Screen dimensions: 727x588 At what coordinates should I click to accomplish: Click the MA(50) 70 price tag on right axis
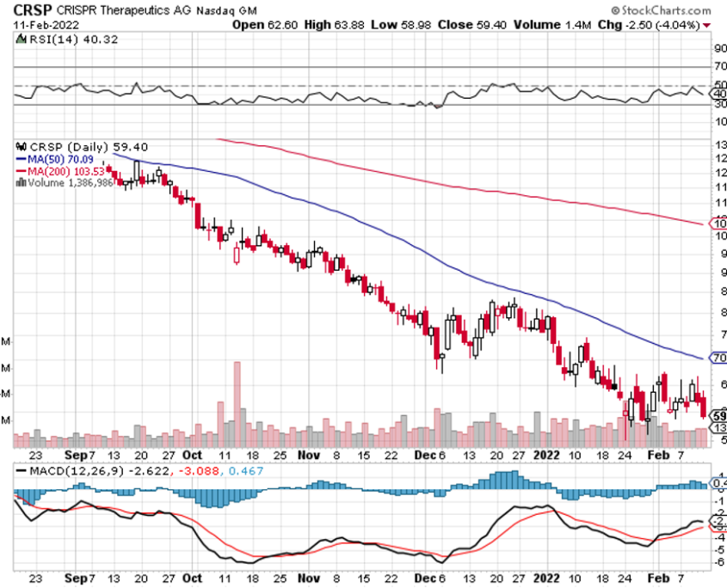click(x=718, y=358)
